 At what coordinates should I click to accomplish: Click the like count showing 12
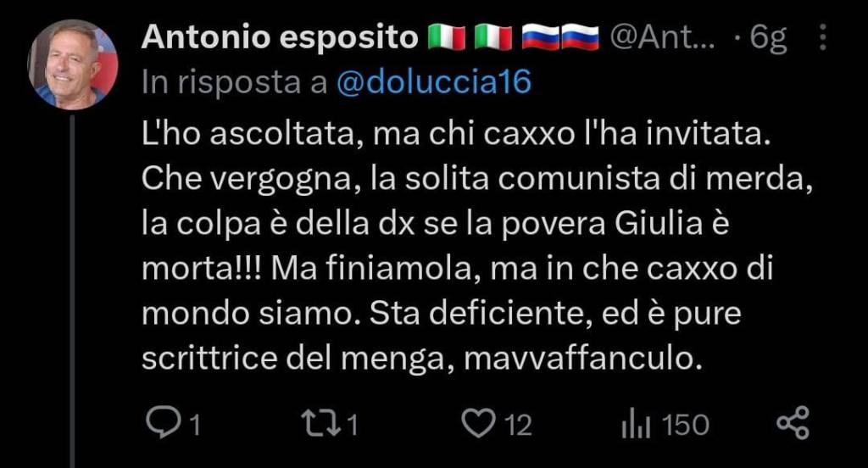click(518, 426)
